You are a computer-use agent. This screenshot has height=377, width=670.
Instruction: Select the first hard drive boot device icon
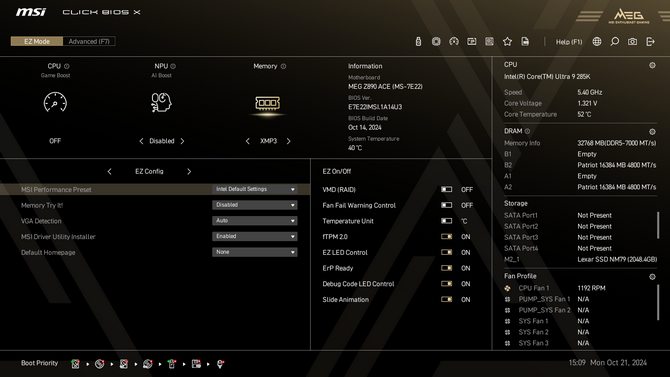75,364
